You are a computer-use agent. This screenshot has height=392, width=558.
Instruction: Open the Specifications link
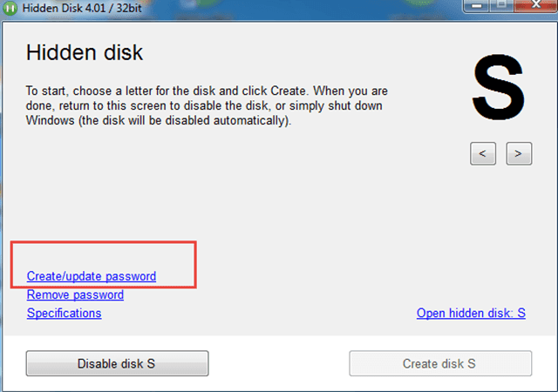coord(64,313)
